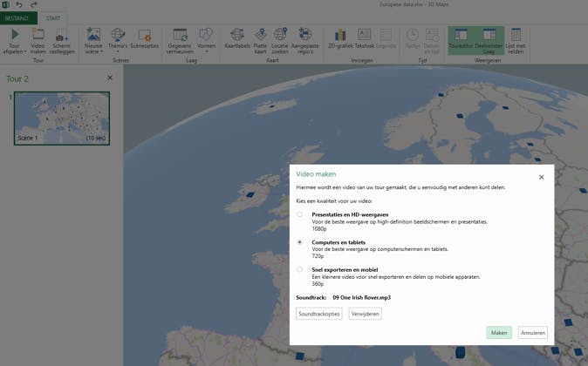This screenshot has width=588, height=366.
Task: Click the Excel logo icon
Action: click(5, 4)
